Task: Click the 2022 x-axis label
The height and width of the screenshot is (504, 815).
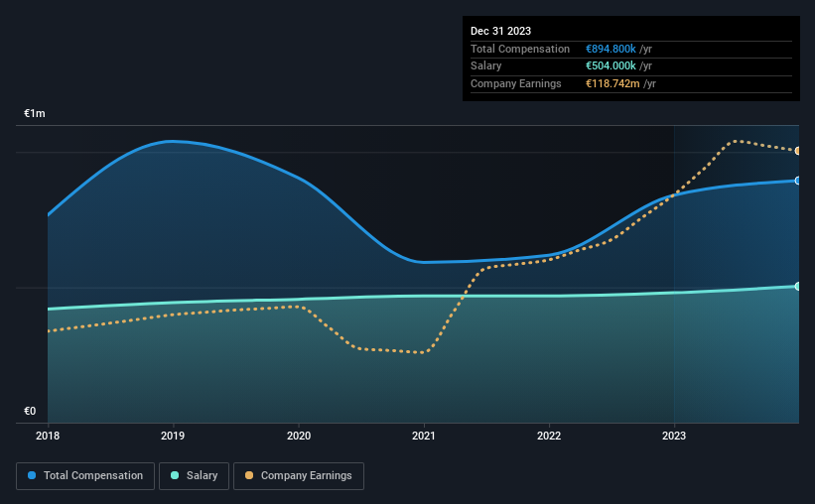Action: point(549,436)
